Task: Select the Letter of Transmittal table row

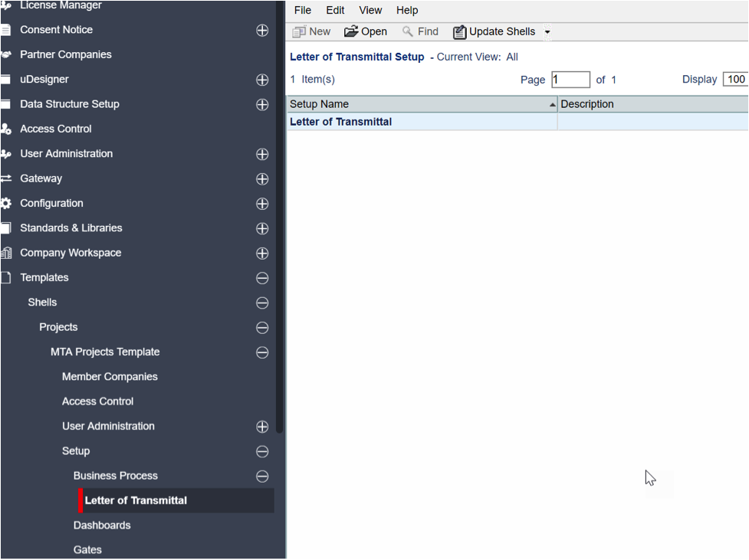Action: point(517,123)
